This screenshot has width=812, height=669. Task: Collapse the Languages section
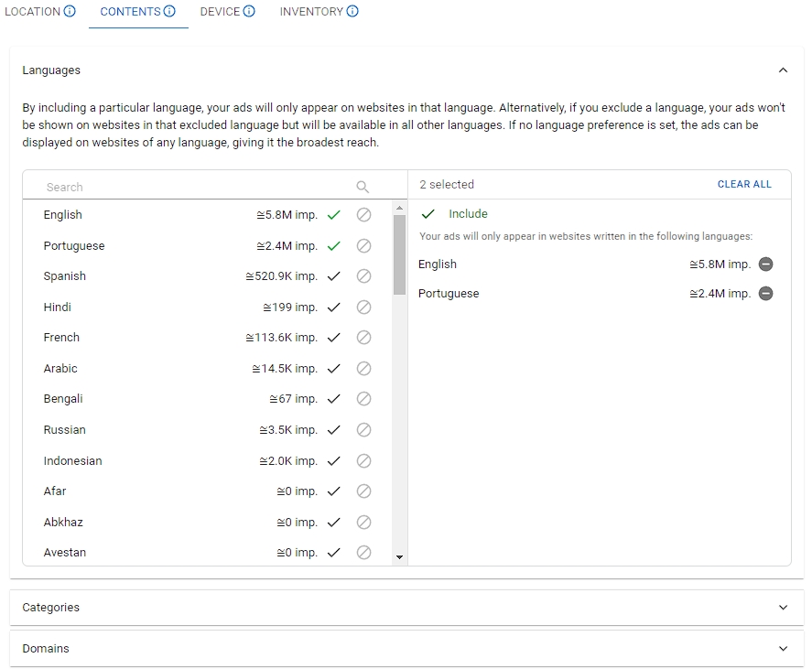783,70
